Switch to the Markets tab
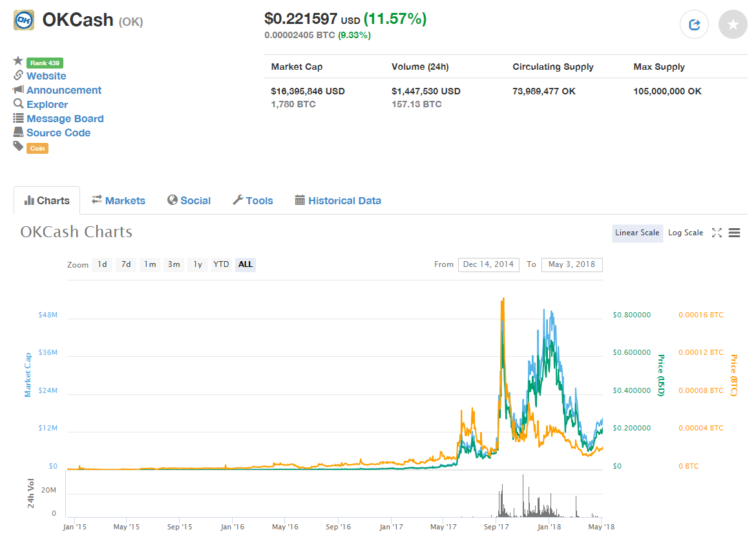 pyautogui.click(x=119, y=200)
